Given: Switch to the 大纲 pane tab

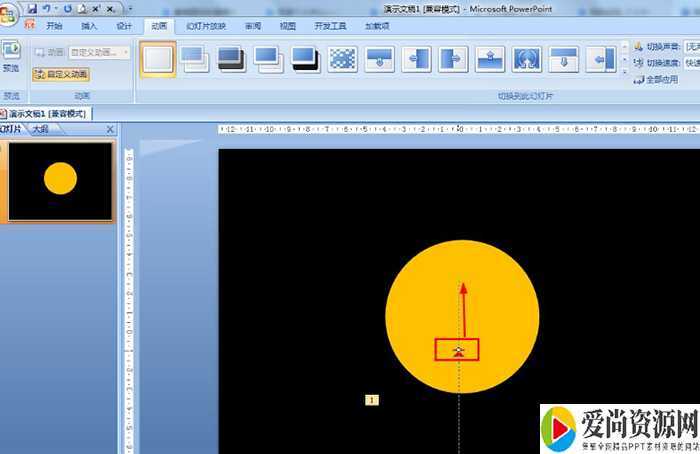Looking at the screenshot, I should [40, 129].
